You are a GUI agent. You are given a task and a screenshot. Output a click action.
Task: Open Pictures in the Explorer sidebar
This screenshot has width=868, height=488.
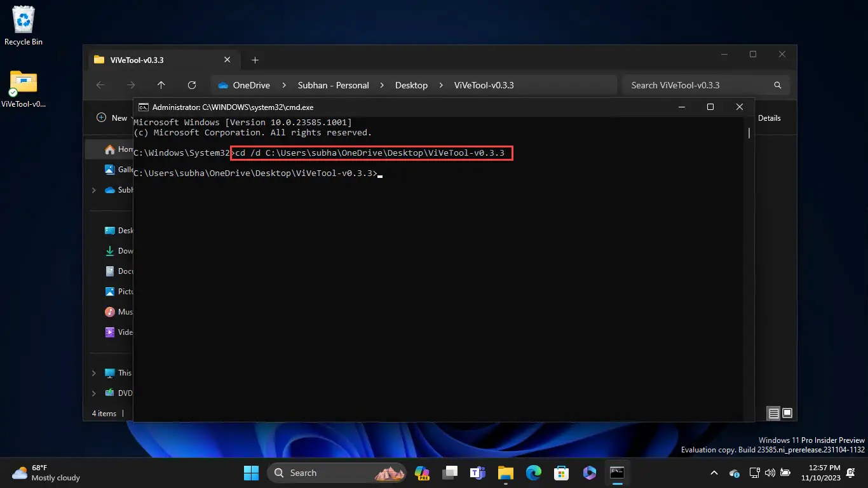[x=118, y=292]
